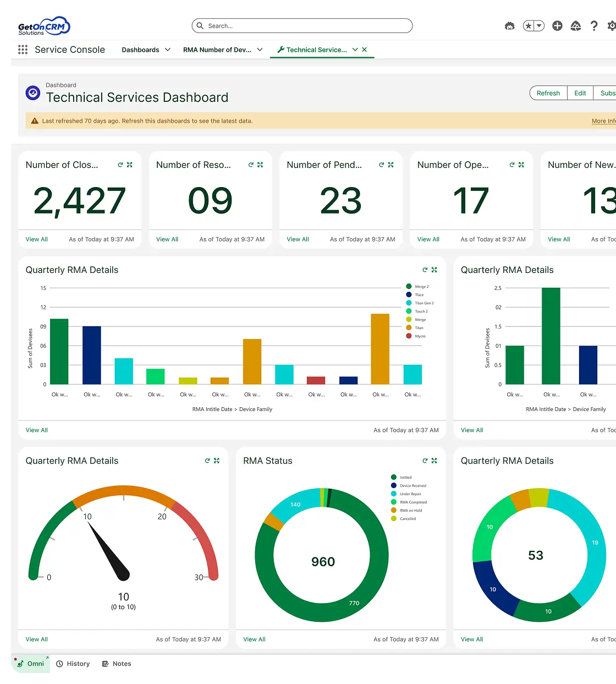Expand the Quarterly RMA Details gauge widget
Viewport: 616px width, 684px height.
(215, 461)
